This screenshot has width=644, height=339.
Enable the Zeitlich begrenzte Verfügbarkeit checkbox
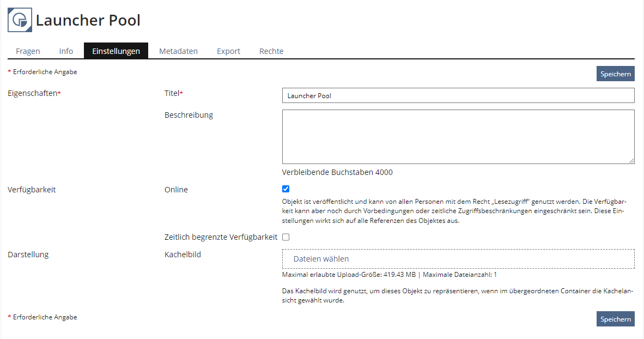coord(286,237)
